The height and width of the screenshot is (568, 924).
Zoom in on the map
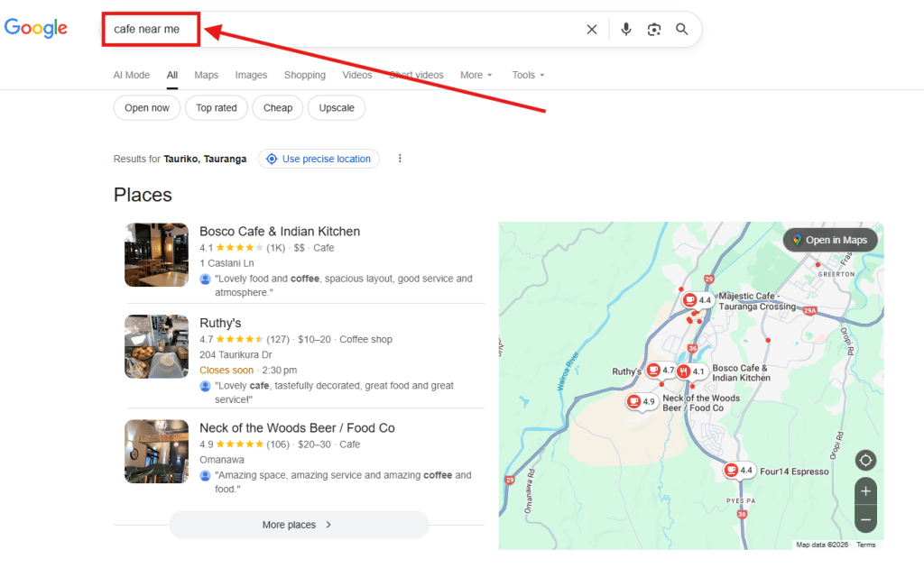[x=865, y=490]
